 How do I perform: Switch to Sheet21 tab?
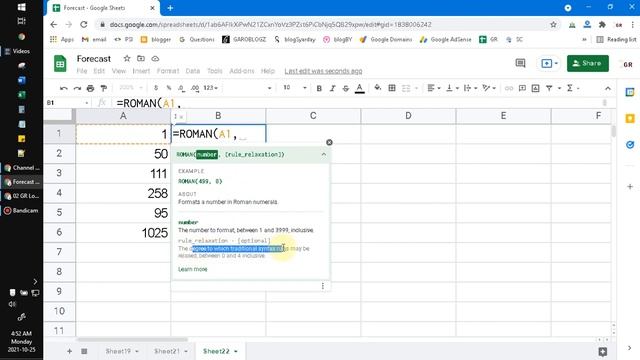(x=171, y=351)
